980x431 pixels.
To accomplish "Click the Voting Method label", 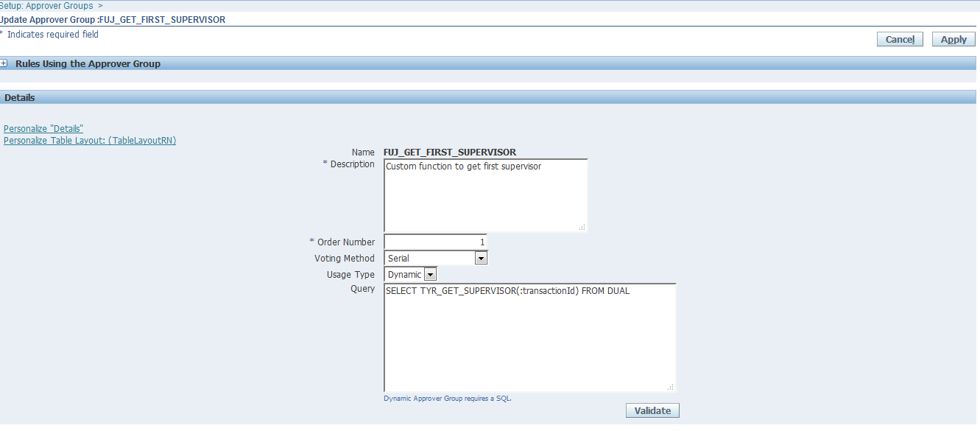I will coord(345,259).
